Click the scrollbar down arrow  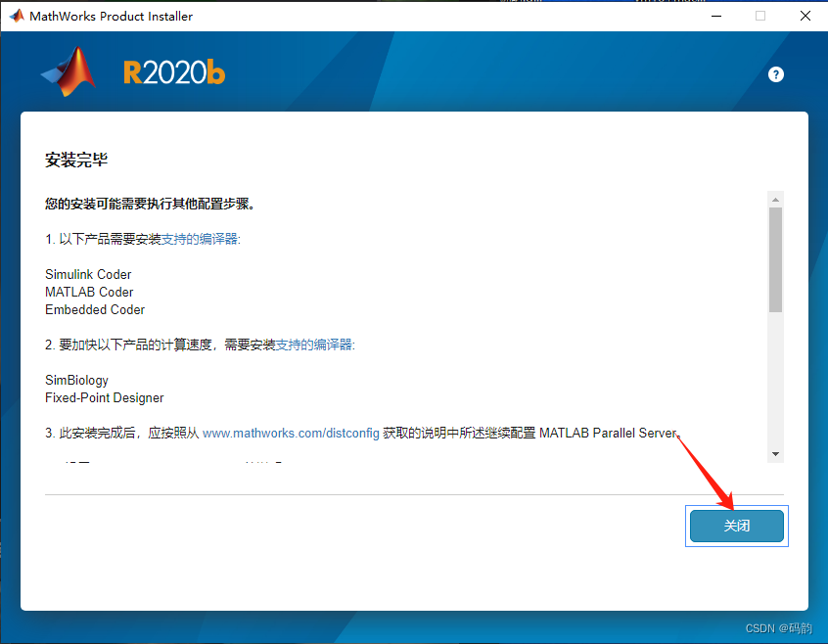point(776,452)
